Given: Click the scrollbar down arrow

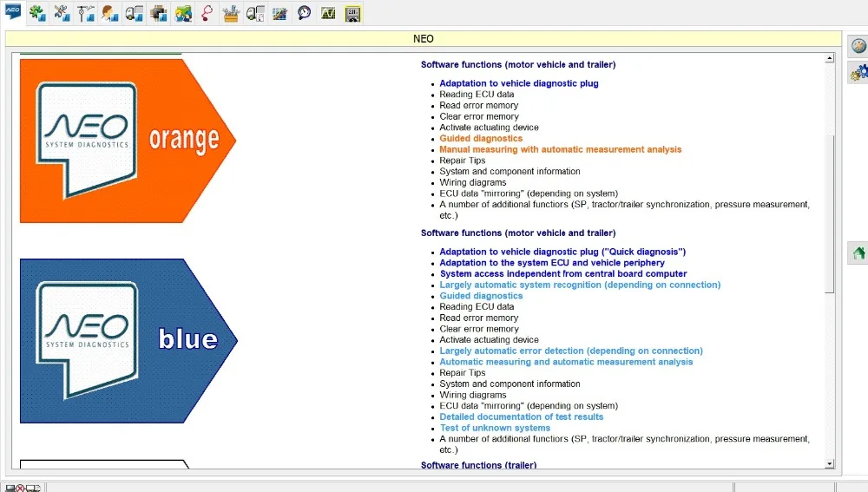Looking at the screenshot, I should pos(829,463).
